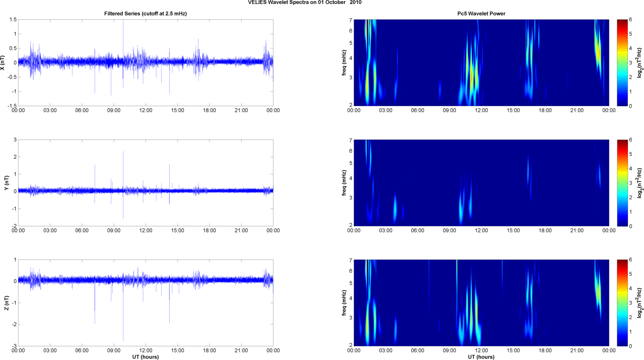Select the 'X (nT)' vertical axis label
Image resolution: width=644 pixels, height=360 pixels.
tap(3, 63)
